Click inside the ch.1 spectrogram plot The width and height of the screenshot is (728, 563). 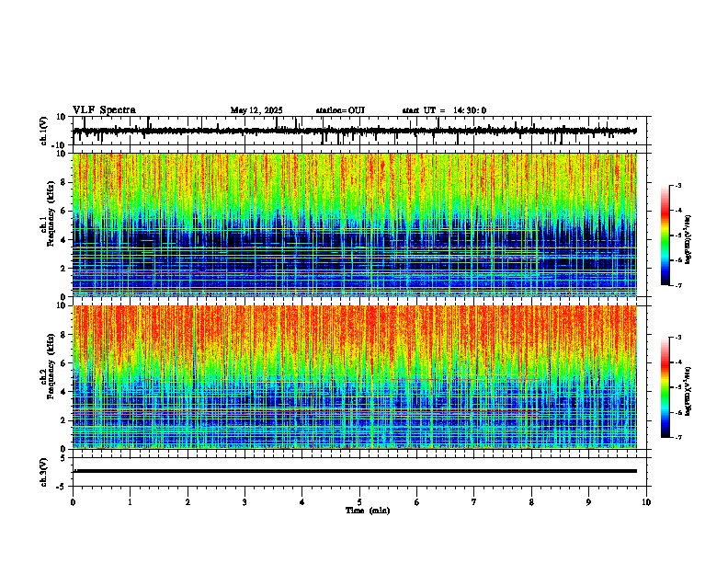pos(355,224)
